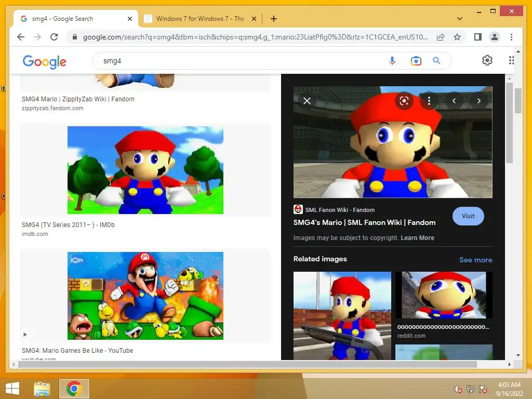Switch to Windows 7 for Windows 7 tab
The width and height of the screenshot is (532, 399).
(200, 19)
